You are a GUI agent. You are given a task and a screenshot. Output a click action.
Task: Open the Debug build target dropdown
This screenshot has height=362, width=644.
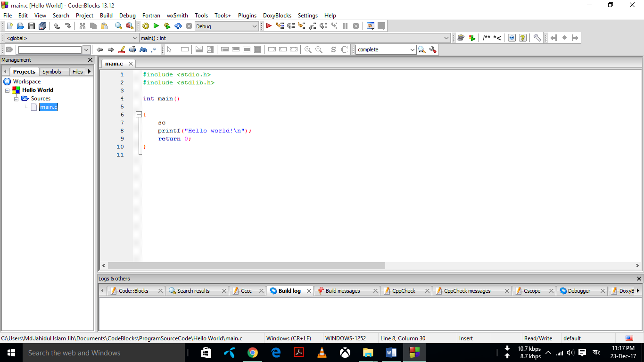pos(255,26)
